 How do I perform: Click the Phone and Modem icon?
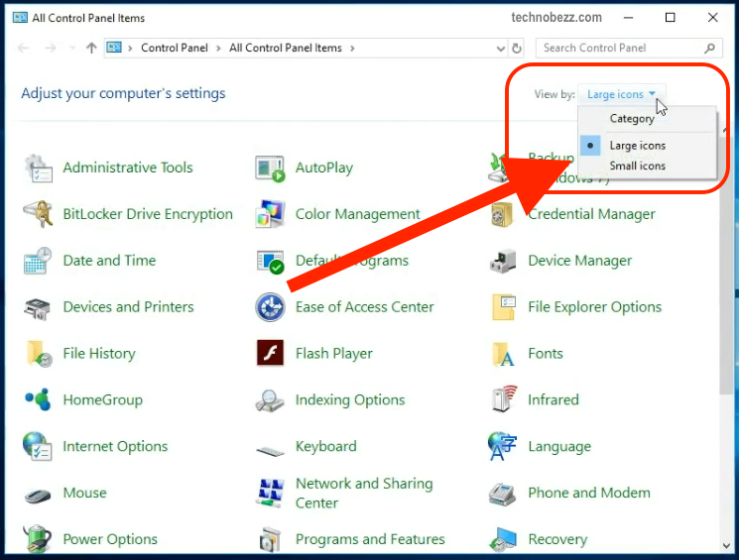click(503, 494)
